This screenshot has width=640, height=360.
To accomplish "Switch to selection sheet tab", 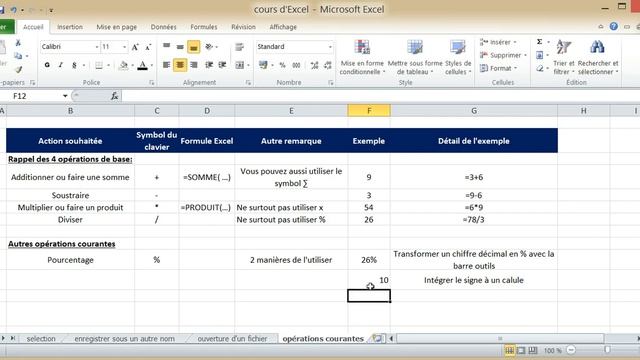I will click(41, 338).
